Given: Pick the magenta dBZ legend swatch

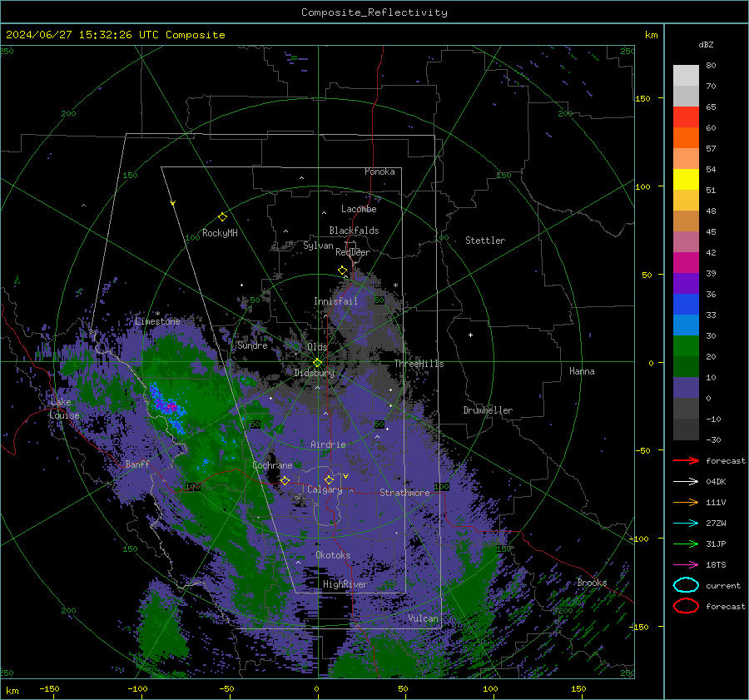Looking at the screenshot, I should [686, 262].
